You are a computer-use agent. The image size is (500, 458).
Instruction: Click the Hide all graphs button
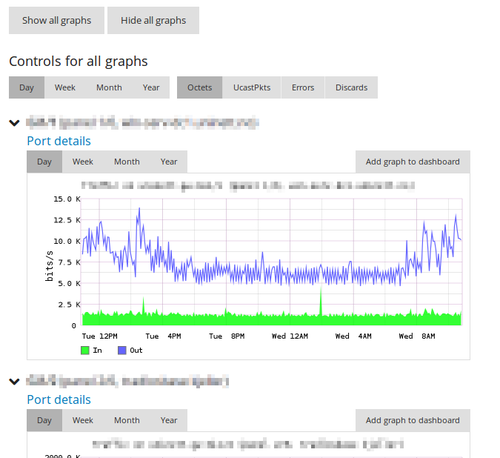pyautogui.click(x=153, y=20)
